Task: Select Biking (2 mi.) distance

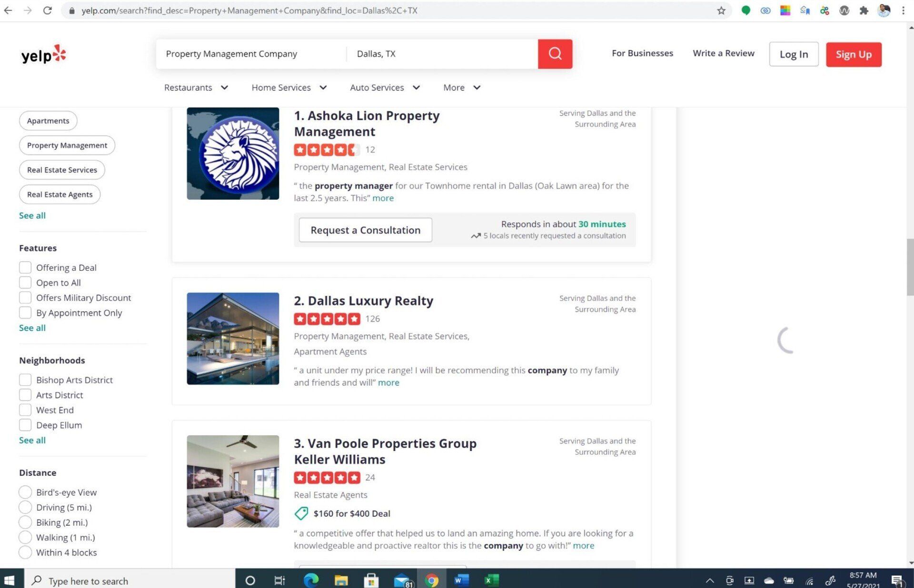Action: [x=25, y=522]
